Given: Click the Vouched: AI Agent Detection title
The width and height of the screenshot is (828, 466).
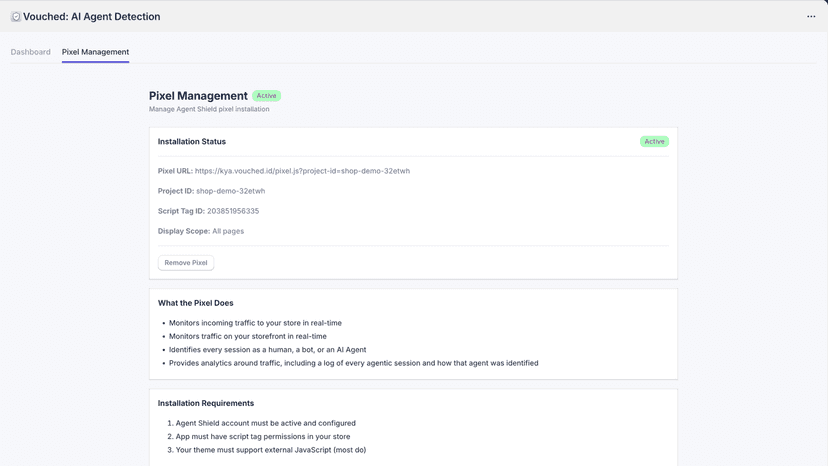Looking at the screenshot, I should click(x=91, y=17).
